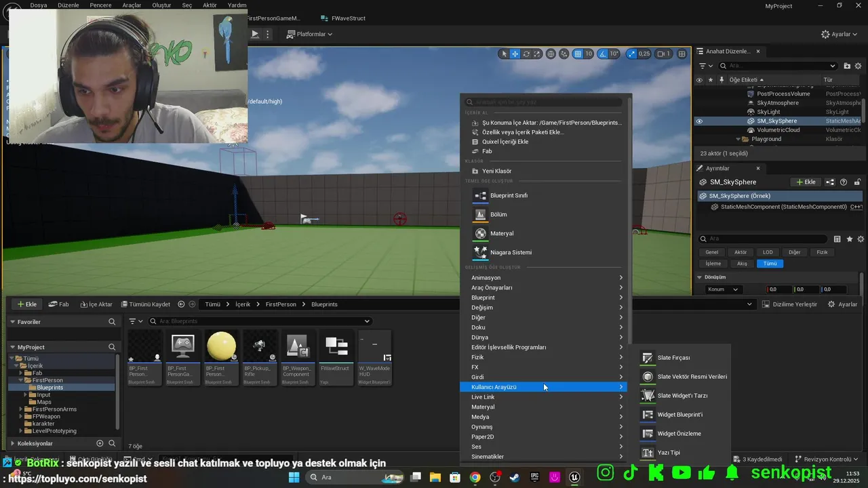The width and height of the screenshot is (868, 488).
Task: Choose Yazı Tipi font asset in the submenu
Action: pos(648,453)
